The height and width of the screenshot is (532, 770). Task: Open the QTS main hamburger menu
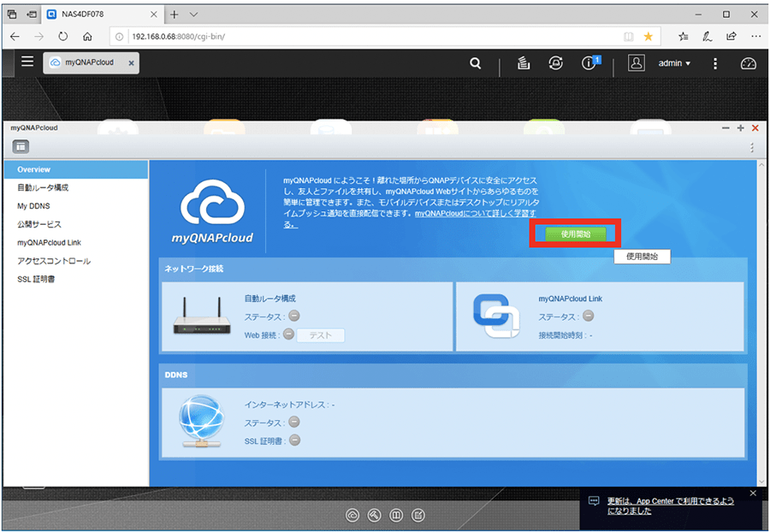[x=27, y=62]
